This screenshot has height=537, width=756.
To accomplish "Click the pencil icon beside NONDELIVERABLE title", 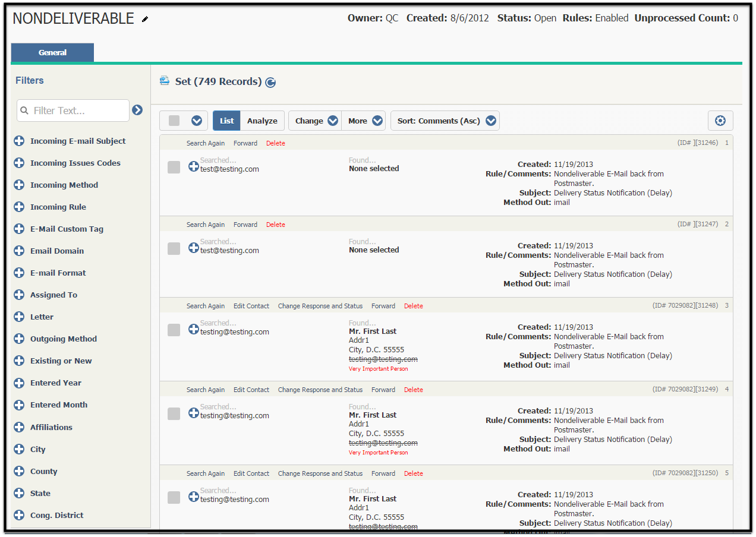I will coord(145,19).
